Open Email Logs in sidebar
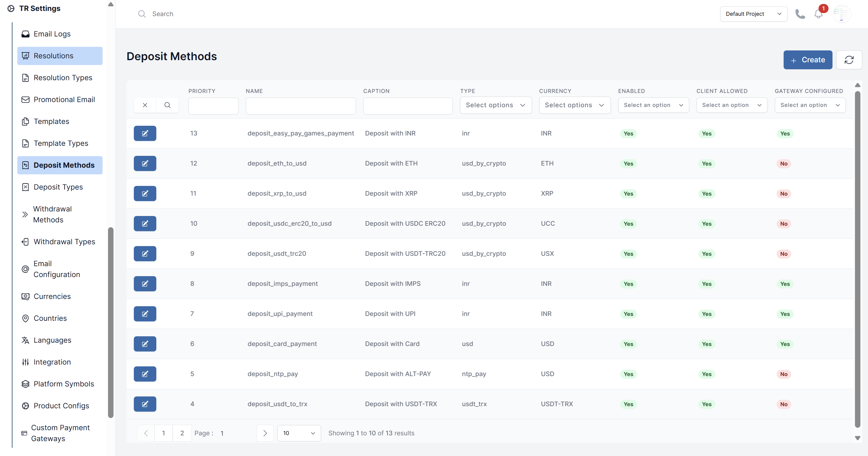The image size is (868, 456). (x=60, y=34)
